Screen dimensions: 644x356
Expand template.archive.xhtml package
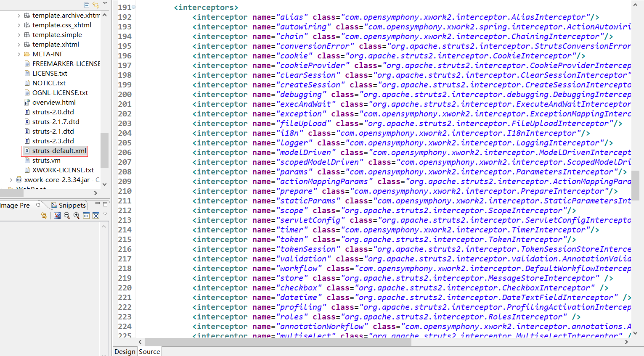tap(19, 16)
